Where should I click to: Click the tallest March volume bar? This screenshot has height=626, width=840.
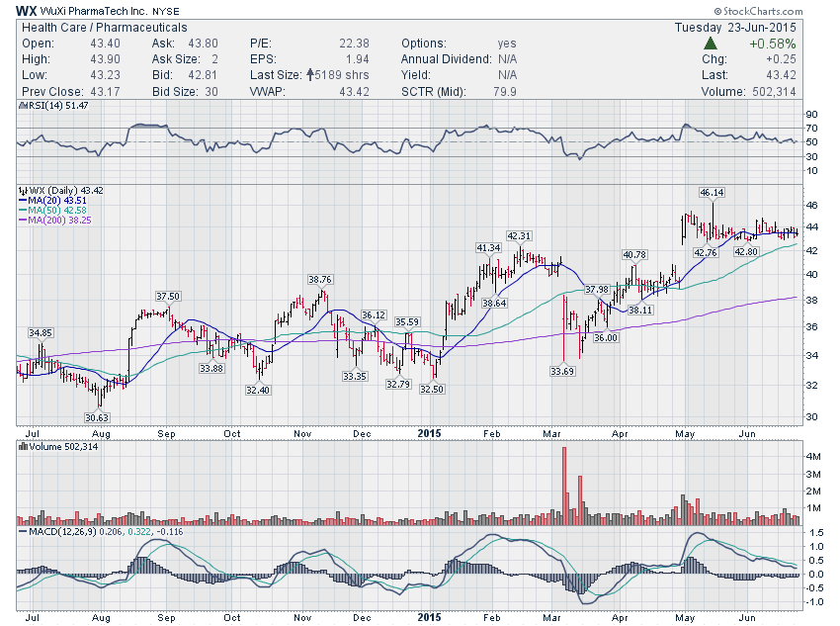[x=564, y=486]
